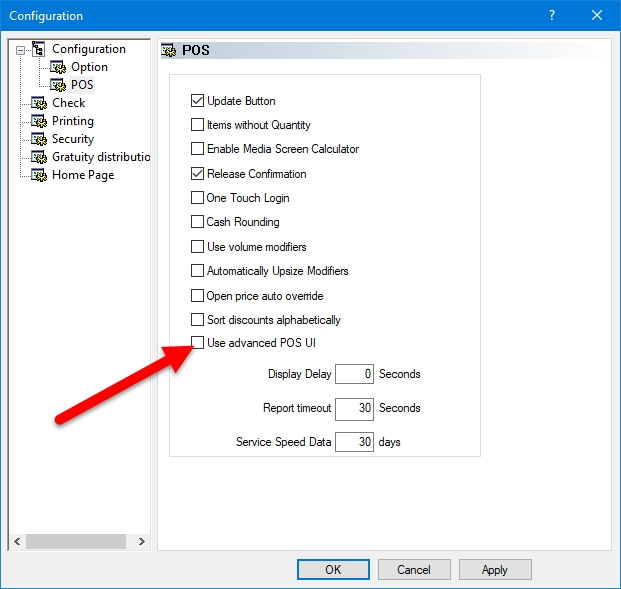Image resolution: width=621 pixels, height=589 pixels.
Task: Turn on Cash Rounding checkbox
Action: click(197, 222)
